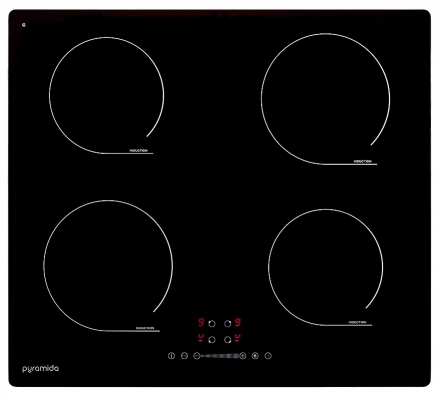440x398 pixels.
Task: Tap the plus key of the power slider
Action: click(243, 356)
